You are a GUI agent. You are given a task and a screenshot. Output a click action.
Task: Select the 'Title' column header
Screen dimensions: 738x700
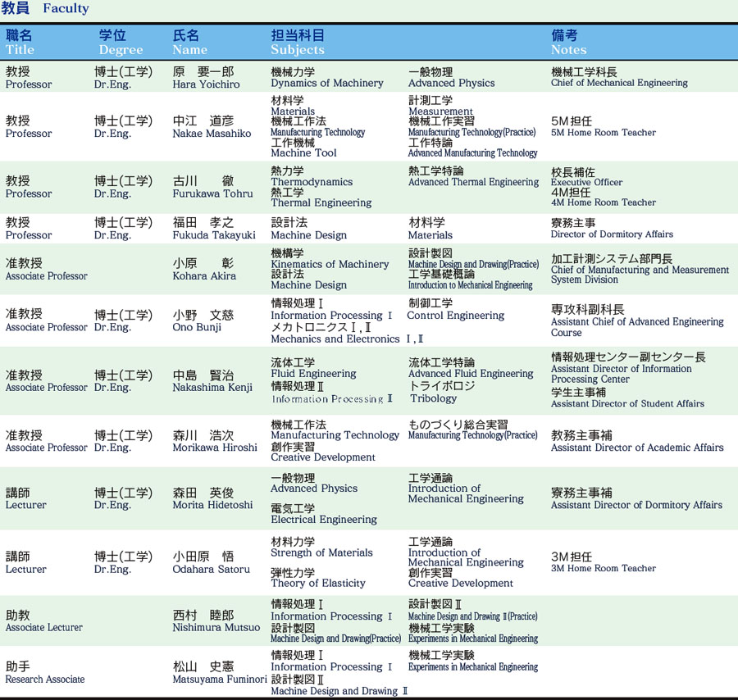pyautogui.click(x=20, y=50)
